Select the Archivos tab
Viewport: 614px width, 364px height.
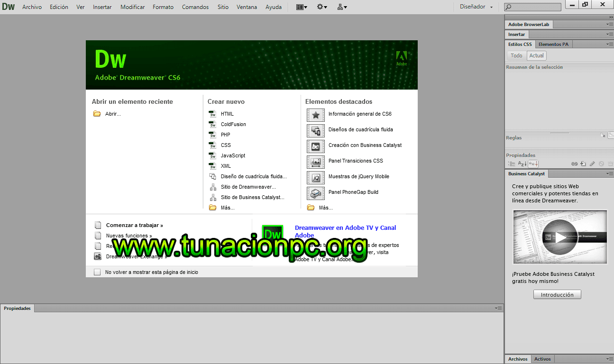tap(518, 359)
